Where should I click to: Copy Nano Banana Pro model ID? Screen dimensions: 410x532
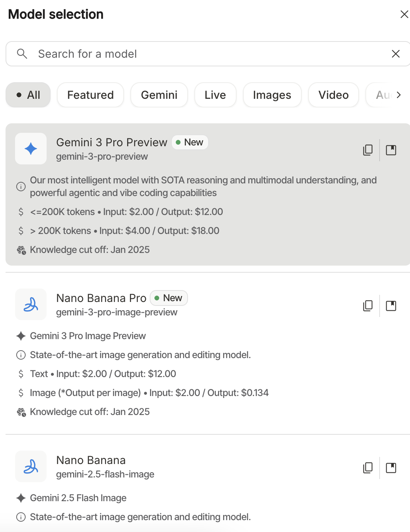[368, 306]
